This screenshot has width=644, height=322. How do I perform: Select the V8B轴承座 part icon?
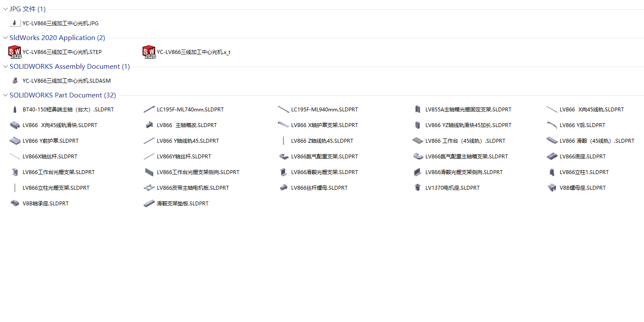pos(14,203)
